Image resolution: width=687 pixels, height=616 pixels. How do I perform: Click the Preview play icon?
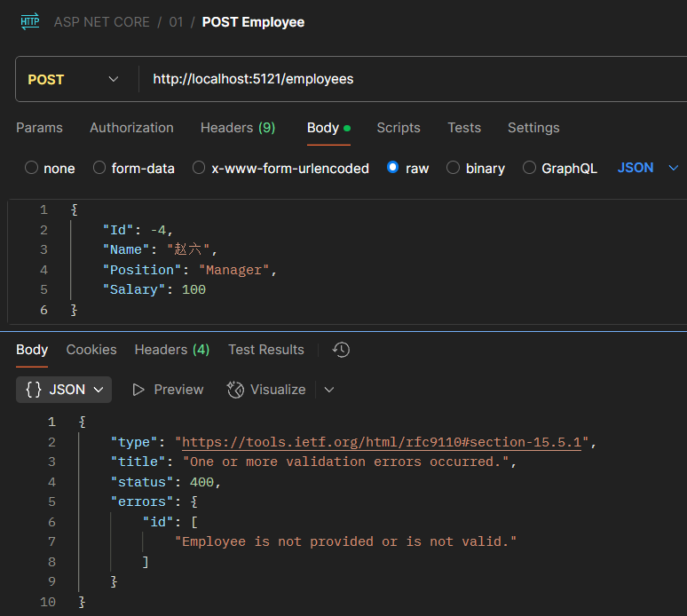[138, 390]
